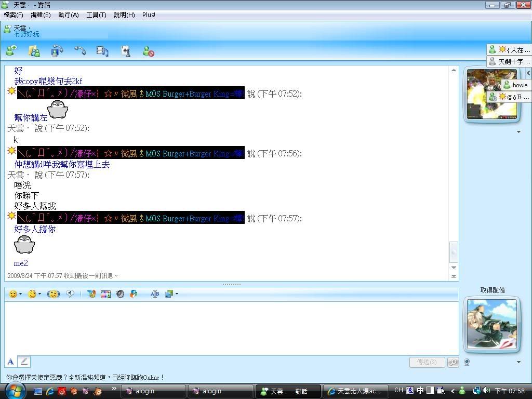Open the 執行(A) menu
The image size is (532, 399).
(x=68, y=15)
